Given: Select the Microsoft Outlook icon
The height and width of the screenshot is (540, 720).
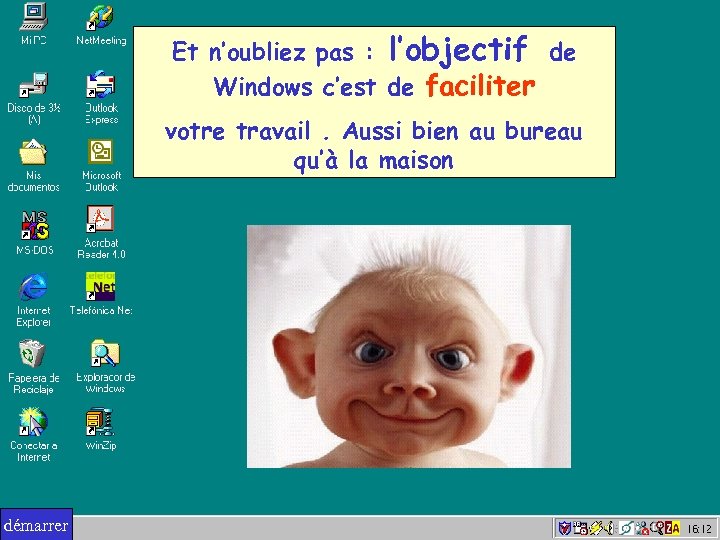Looking at the screenshot, I should 101,165.
